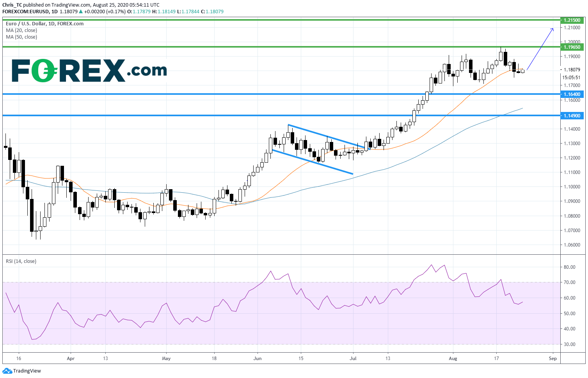
Task: Click the 1.19650 green price label
Action: 572,47
